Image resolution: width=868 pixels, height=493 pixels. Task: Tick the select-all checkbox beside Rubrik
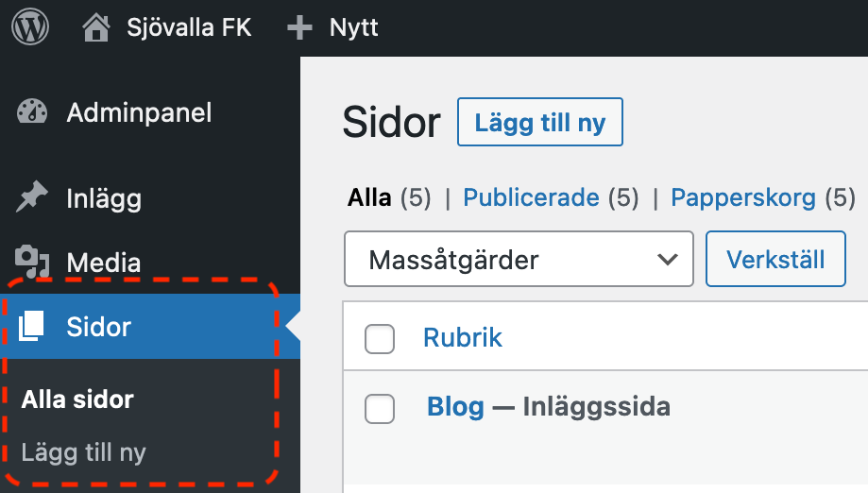coord(380,338)
